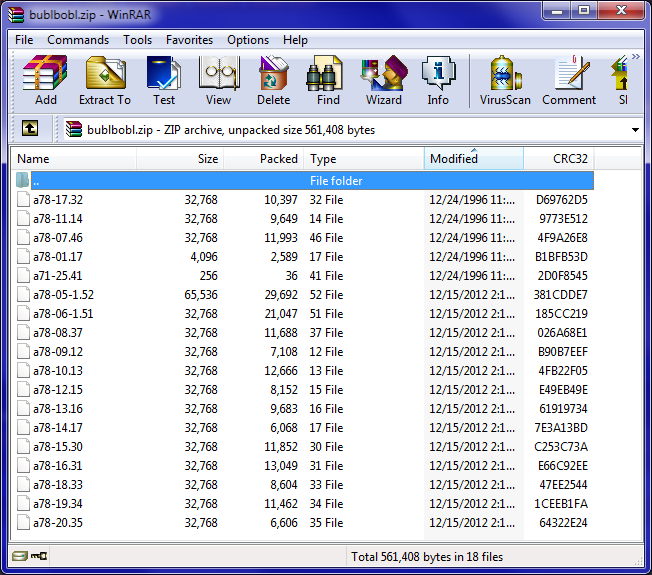Select file a78-16.31
Viewport: 652px width, 575px height.
coord(58,466)
